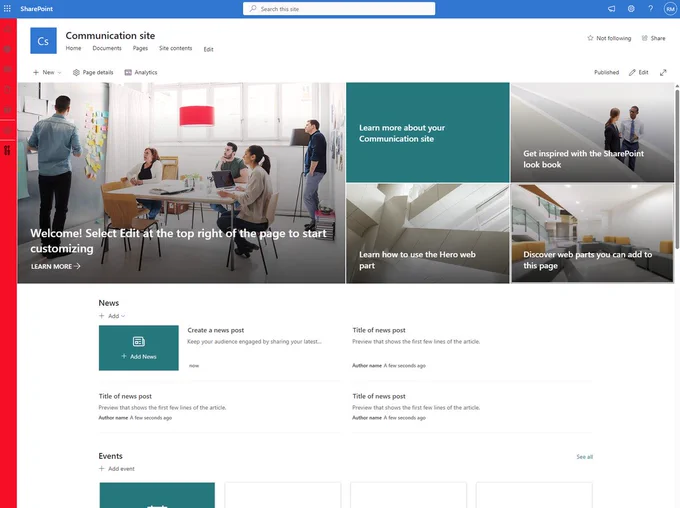Open the app launcher waffle icon

[x=7, y=8]
